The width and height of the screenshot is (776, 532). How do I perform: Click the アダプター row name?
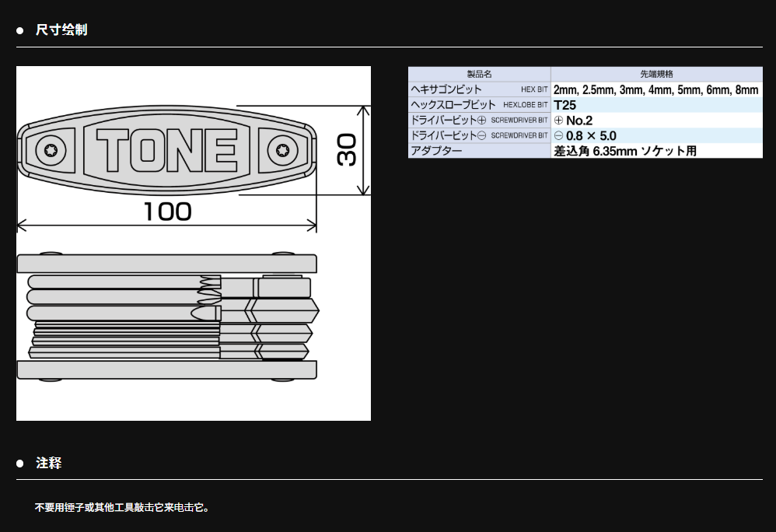pos(436,150)
